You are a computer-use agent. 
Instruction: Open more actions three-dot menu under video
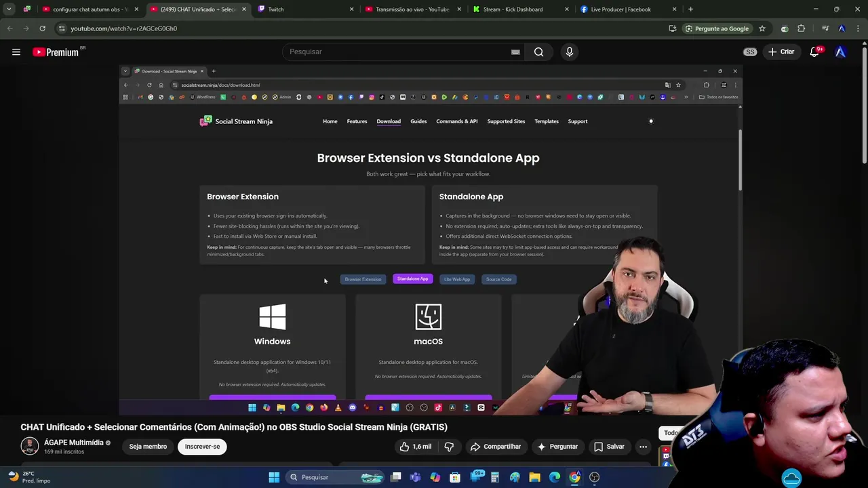pos(643,447)
